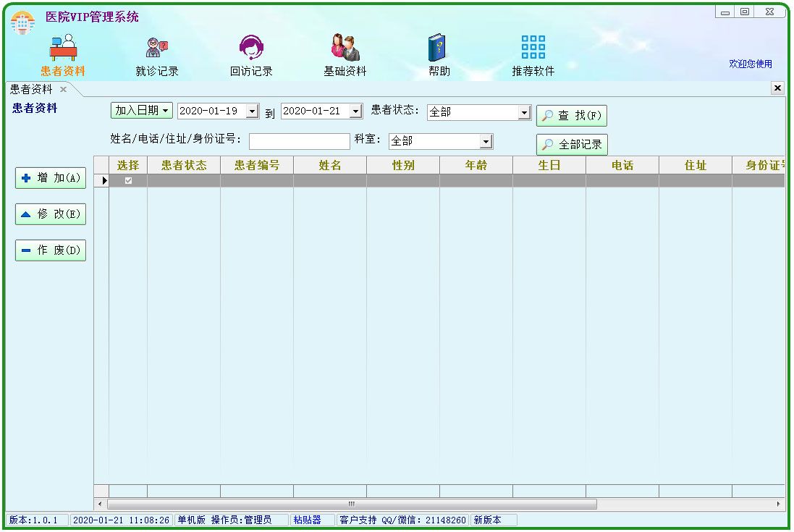Image resolution: width=794 pixels, height=532 pixels.
Task: Expand the 加入日期 date type dropdown
Action: click(142, 110)
